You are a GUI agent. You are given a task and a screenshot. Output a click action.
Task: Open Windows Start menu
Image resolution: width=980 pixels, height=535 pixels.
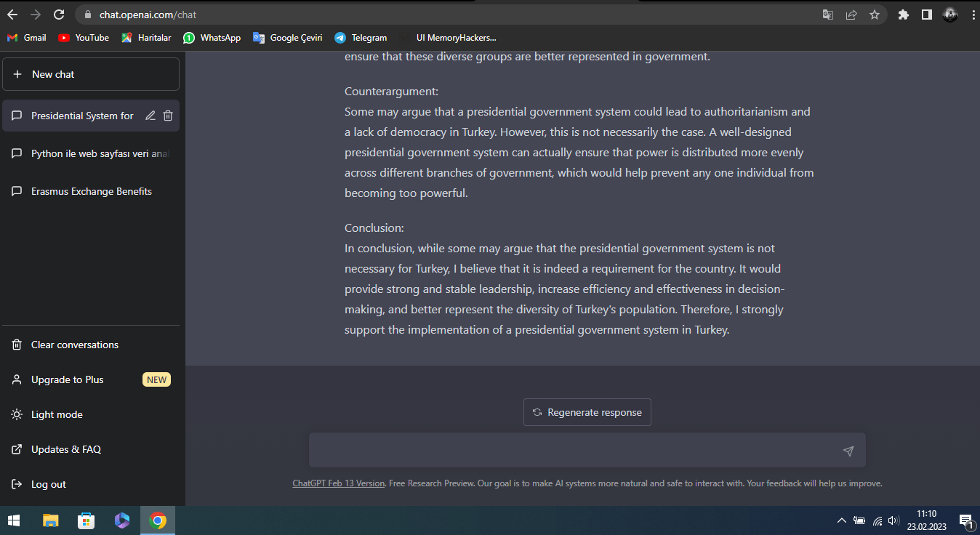coord(15,520)
